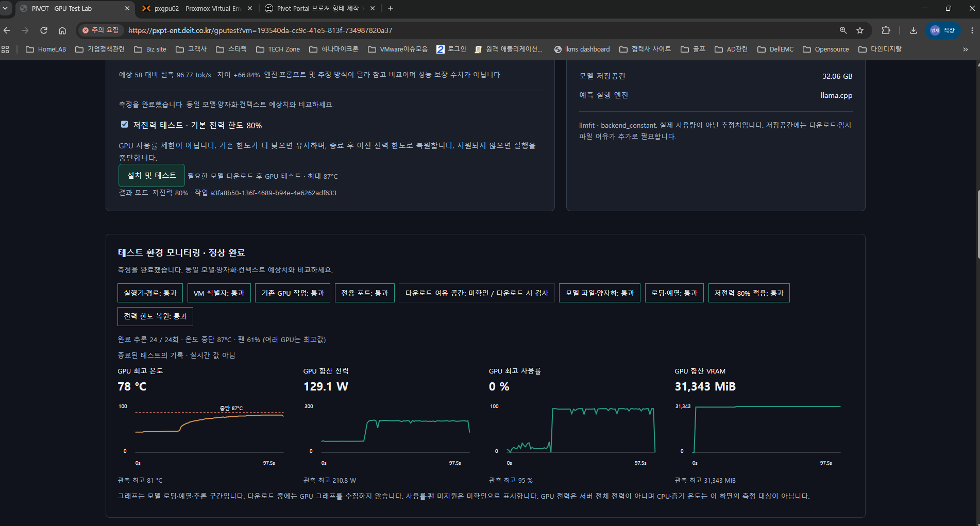Bookmark this page with the star icon

coord(860,30)
